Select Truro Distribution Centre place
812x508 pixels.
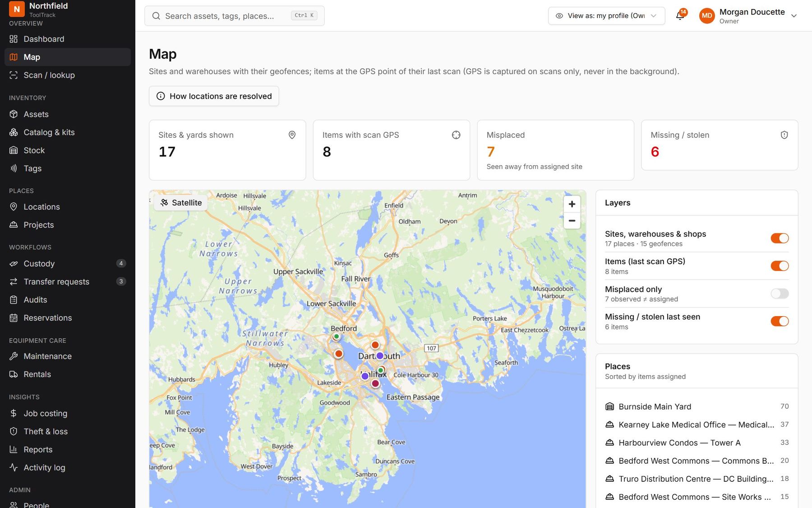pyautogui.click(x=697, y=479)
